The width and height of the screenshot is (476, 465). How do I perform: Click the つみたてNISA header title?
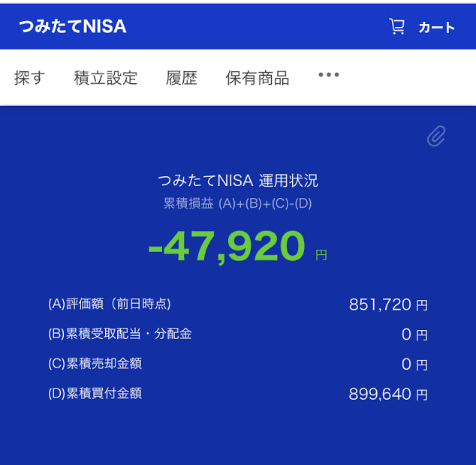[x=73, y=26]
